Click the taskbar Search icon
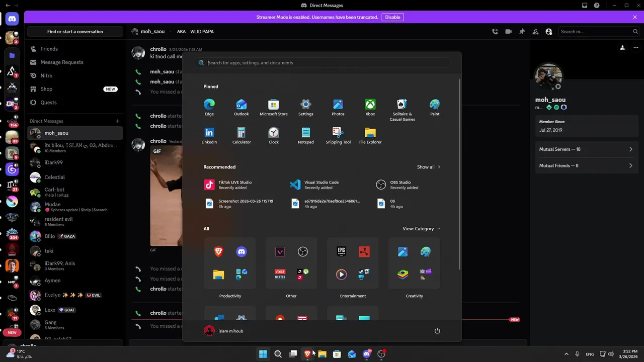The height and width of the screenshot is (362, 644). 278,354
